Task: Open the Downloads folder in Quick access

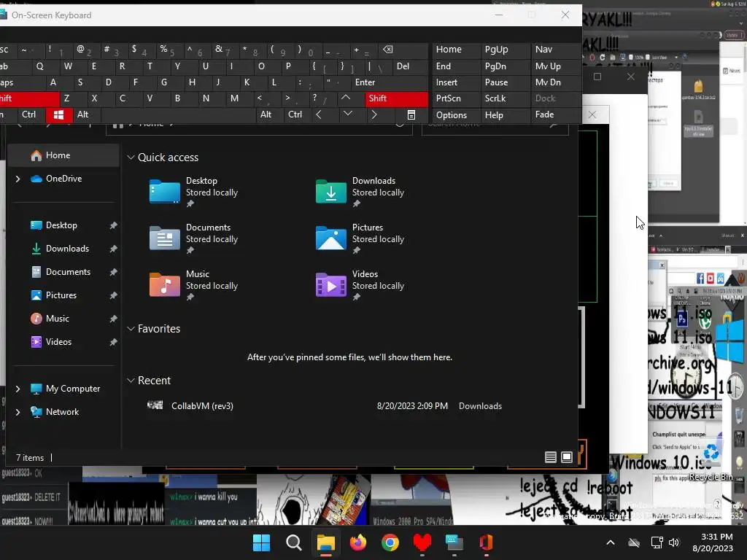Action: (360, 192)
